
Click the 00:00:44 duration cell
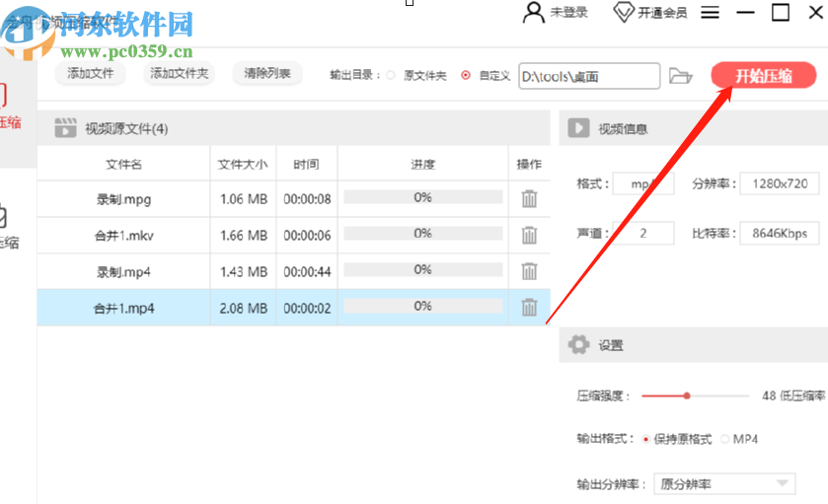pyautogui.click(x=307, y=271)
